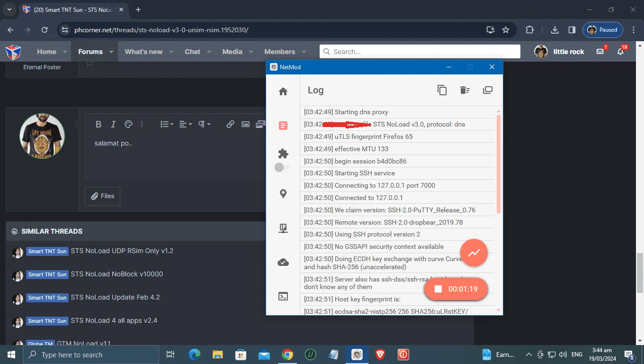Open NetMod home page icon
644x364 pixels.
(x=283, y=91)
